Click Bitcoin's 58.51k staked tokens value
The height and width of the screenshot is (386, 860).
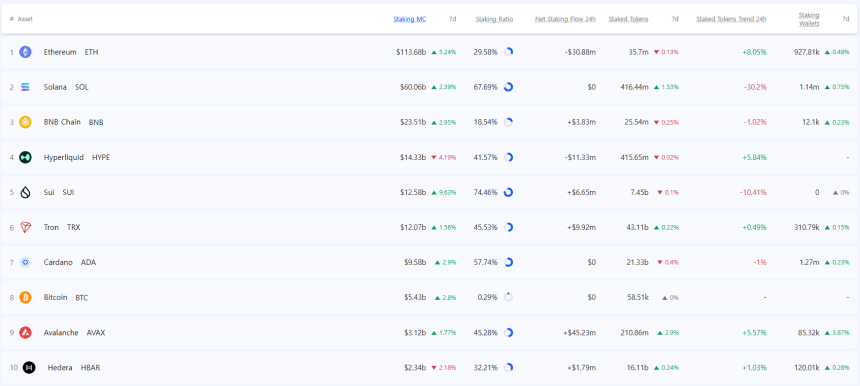pos(638,298)
